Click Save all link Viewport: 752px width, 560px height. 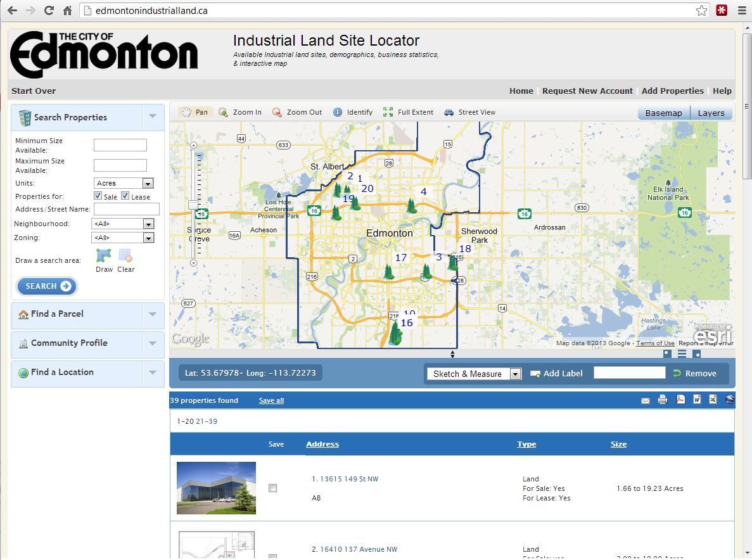point(271,400)
